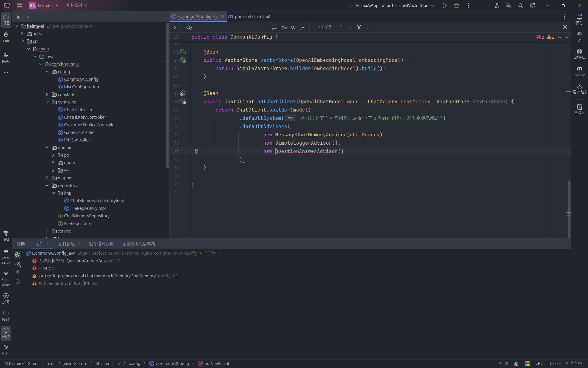Open the deprecated InMemoryChatMemory warning

(x=105, y=276)
